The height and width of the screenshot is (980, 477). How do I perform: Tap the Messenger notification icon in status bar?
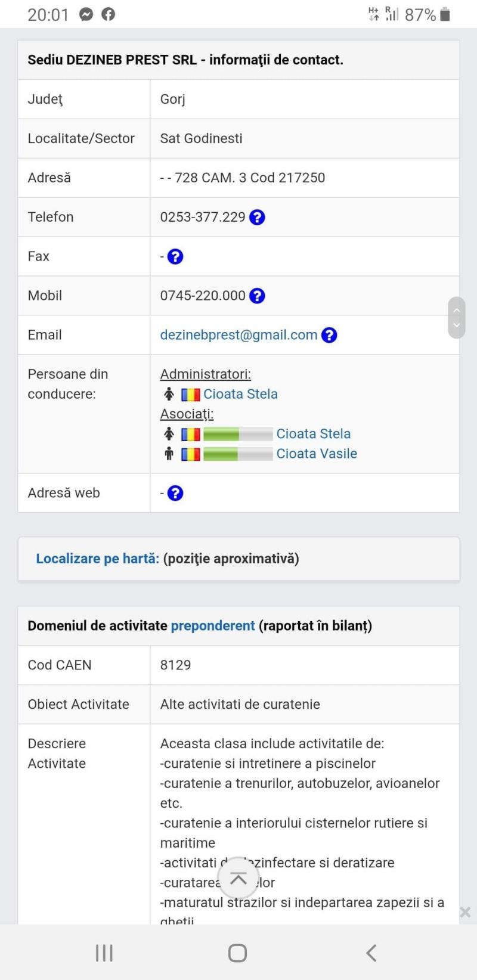[x=86, y=15]
